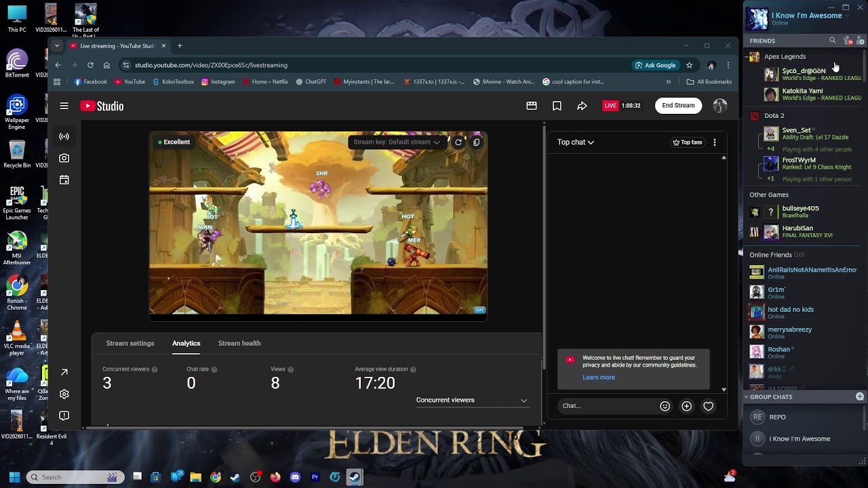The image size is (868, 488).
Task: Click the bookmark highlight icon in Studio header
Action: 557,106
